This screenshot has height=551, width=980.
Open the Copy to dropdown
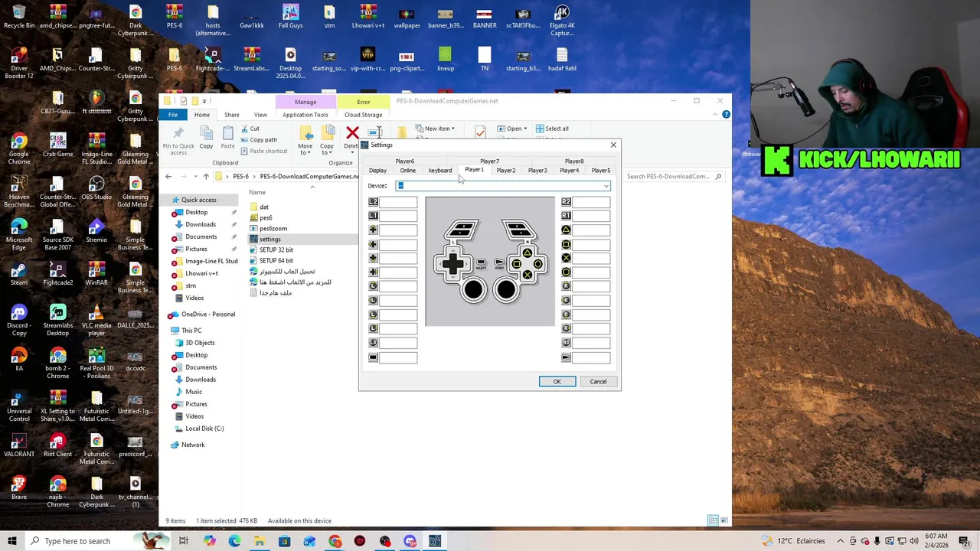pos(327,140)
